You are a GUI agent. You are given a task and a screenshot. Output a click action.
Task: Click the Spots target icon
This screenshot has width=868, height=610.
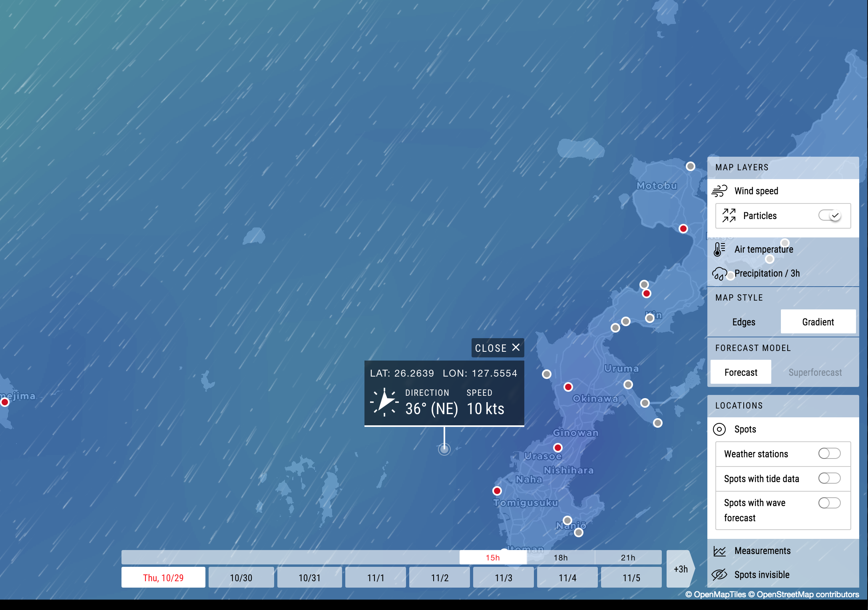719,429
